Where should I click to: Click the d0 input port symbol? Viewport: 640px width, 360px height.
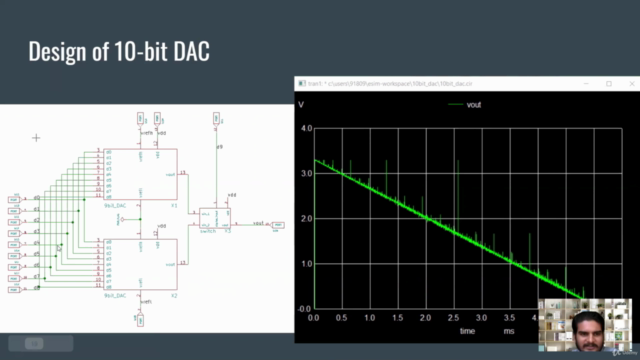[14, 200]
